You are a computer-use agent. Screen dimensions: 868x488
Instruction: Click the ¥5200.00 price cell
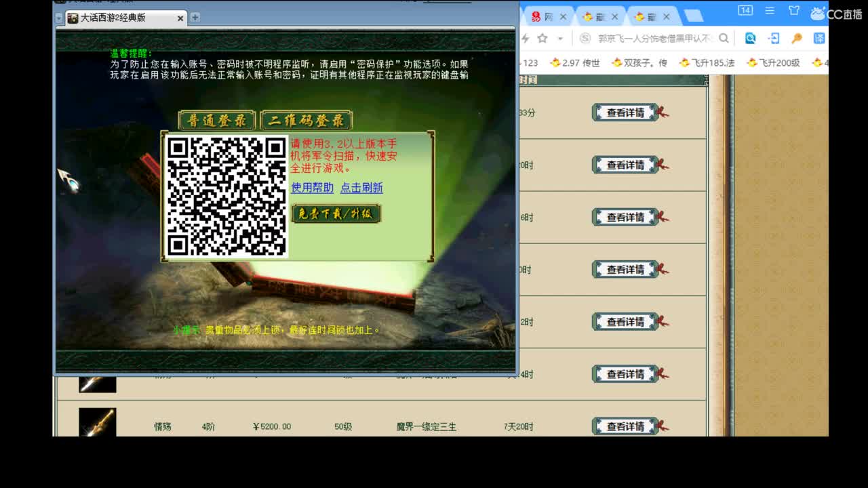pyautogui.click(x=271, y=427)
